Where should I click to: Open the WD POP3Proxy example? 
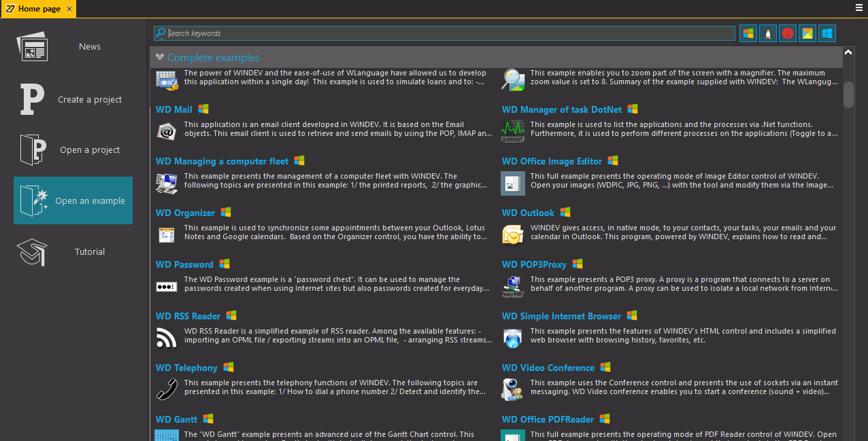(x=534, y=264)
